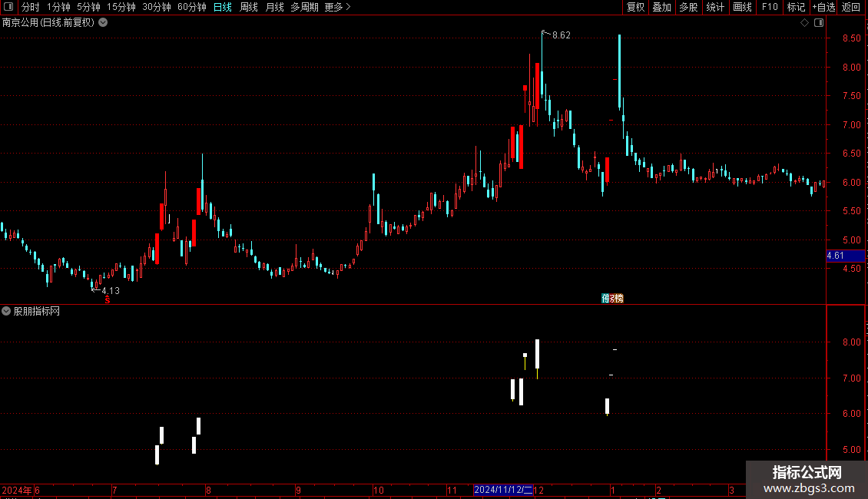Screen dimensions: 868x499
Task: Open the 复权 adjustment menu
Action: [635, 7]
